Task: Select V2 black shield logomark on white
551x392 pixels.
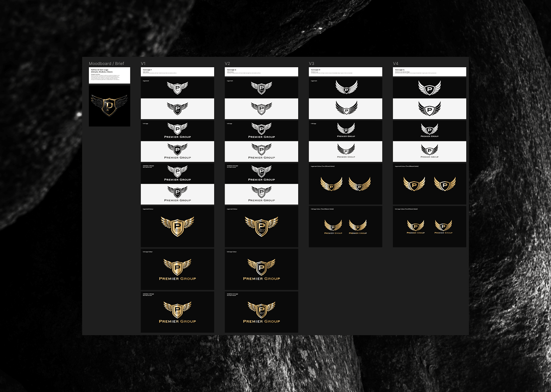Action: click(261, 109)
